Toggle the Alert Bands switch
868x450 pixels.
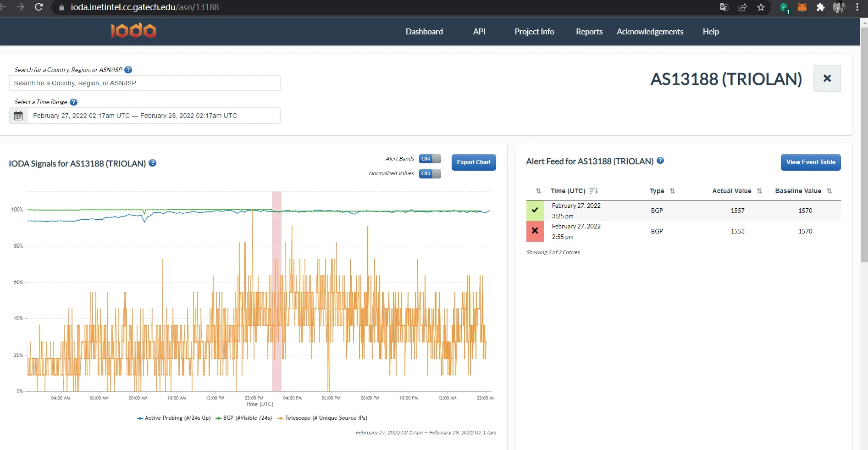(x=430, y=159)
